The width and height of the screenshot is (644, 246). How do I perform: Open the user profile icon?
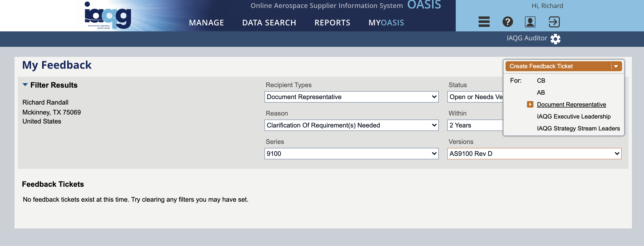530,22
